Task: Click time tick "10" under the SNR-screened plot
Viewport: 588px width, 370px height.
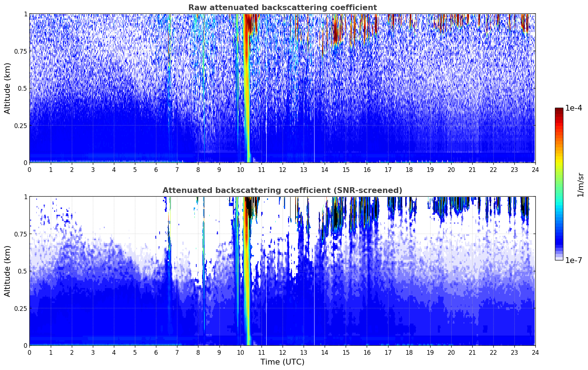Action: 240,352
